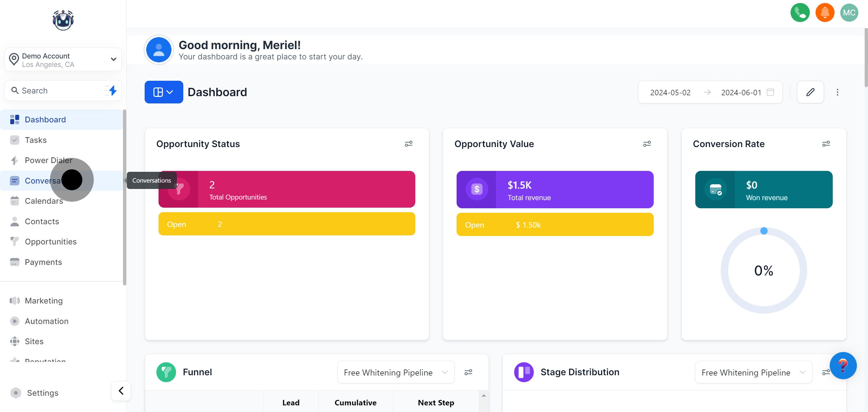
Task: Open Opportunities in the sidebar
Action: (x=51, y=241)
